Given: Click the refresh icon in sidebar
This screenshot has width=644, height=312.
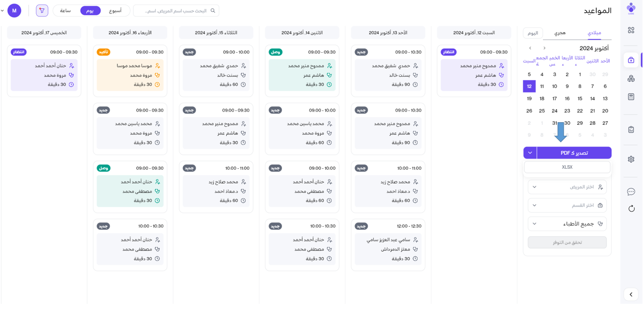Looking at the screenshot, I should pos(631,209).
